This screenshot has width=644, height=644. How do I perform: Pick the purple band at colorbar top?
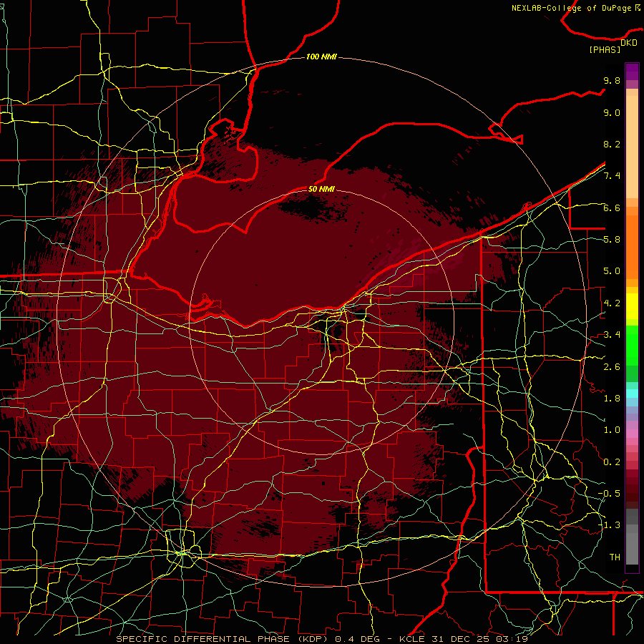click(x=632, y=72)
